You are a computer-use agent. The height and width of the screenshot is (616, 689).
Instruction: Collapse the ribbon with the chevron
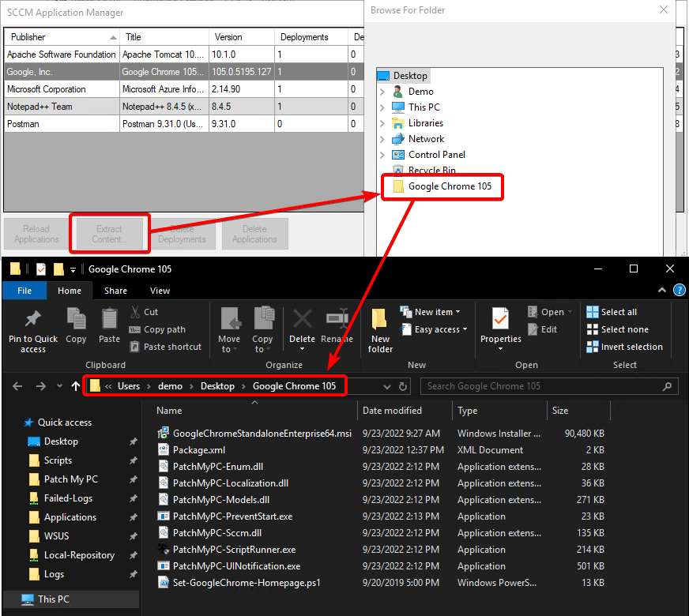pyautogui.click(x=662, y=290)
